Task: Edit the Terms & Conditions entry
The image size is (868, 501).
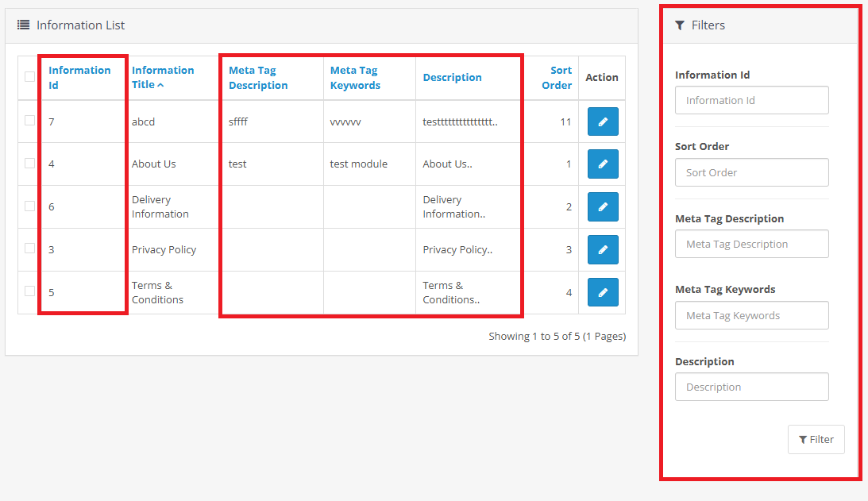Action: coord(603,292)
